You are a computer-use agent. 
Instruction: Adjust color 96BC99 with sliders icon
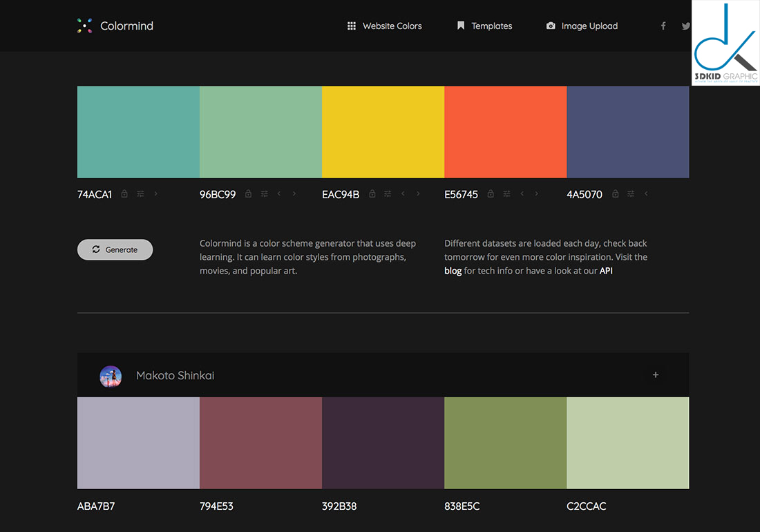pyautogui.click(x=264, y=194)
